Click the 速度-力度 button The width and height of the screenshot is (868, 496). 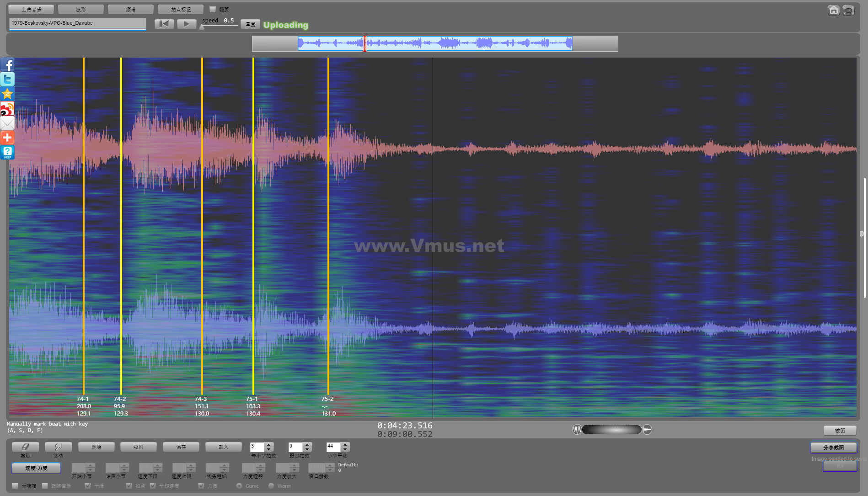pos(36,468)
